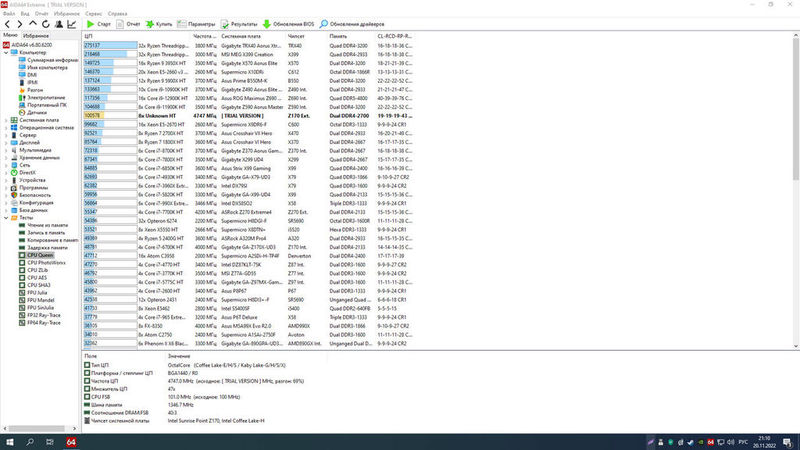Sort by the ЦП column header
This screenshot has height=450, width=800.
tap(137, 36)
